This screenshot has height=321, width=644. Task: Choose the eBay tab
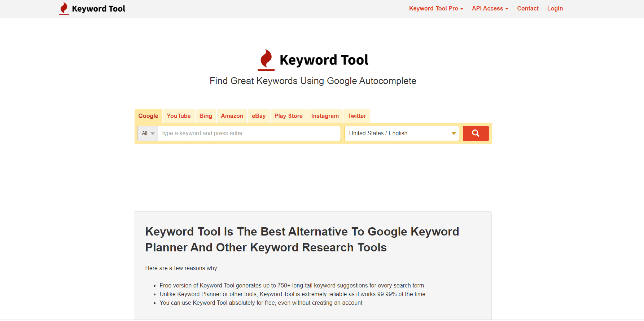[x=259, y=116]
